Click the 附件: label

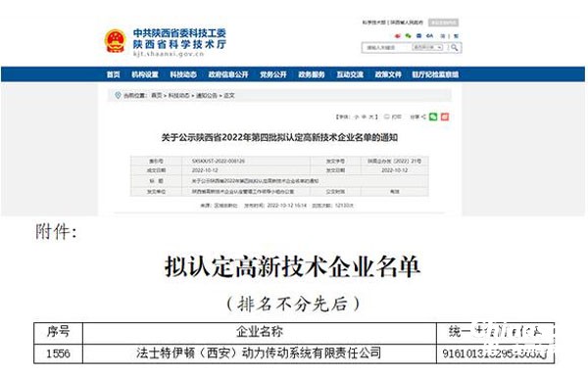click(56, 232)
